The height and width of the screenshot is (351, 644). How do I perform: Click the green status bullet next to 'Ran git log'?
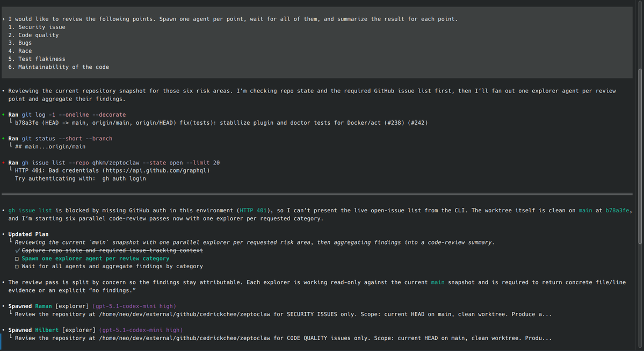[x=4, y=114]
